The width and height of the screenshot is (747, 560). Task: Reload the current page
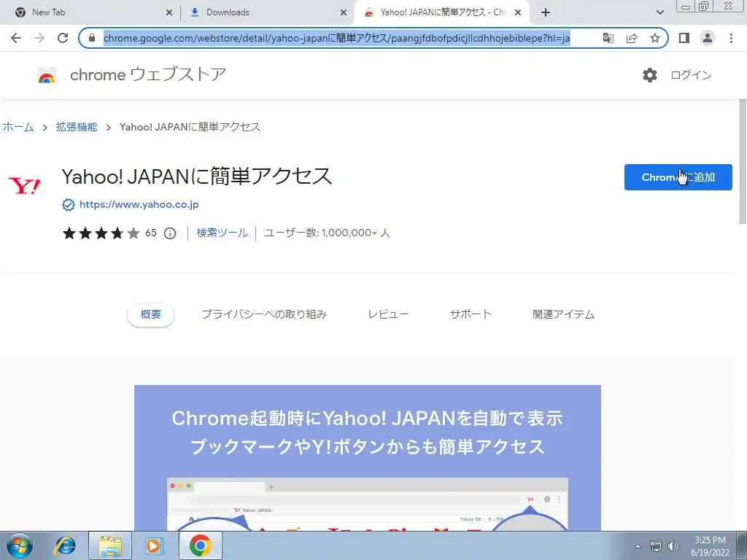[x=63, y=38]
